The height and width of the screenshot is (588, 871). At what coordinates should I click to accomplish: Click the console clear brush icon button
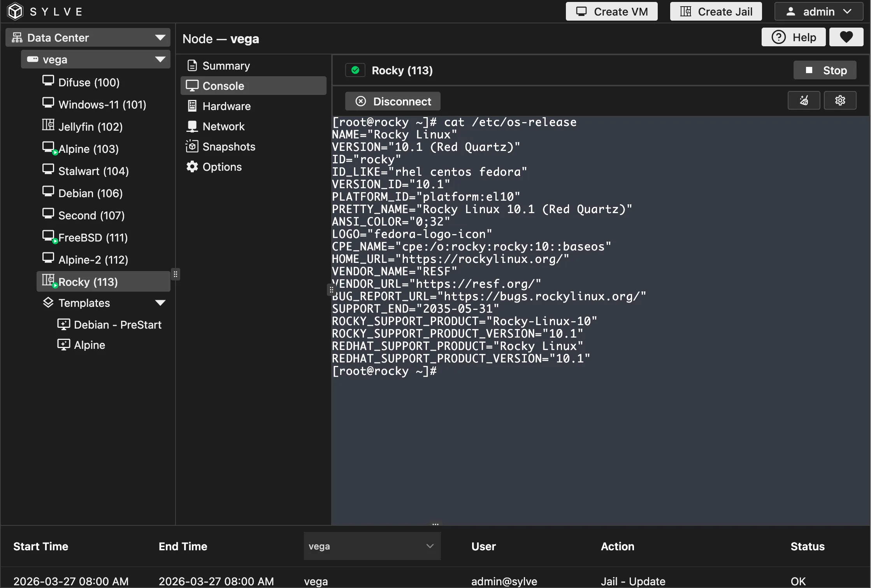coord(804,101)
